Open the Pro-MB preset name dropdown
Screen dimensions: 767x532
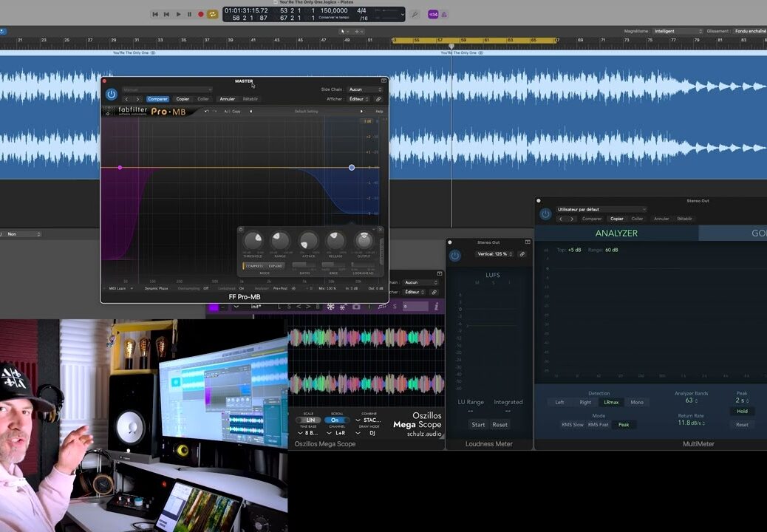(x=167, y=89)
